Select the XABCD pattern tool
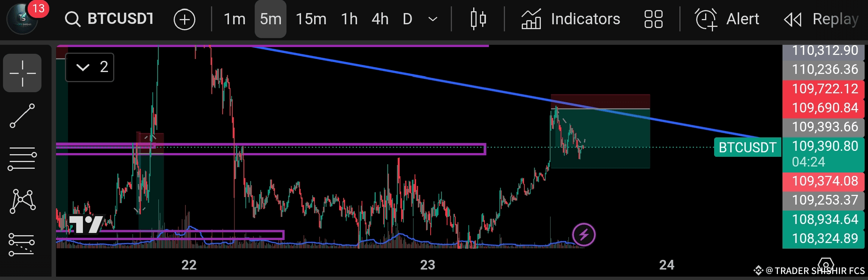Image resolution: width=868 pixels, height=280 pixels. point(22,201)
